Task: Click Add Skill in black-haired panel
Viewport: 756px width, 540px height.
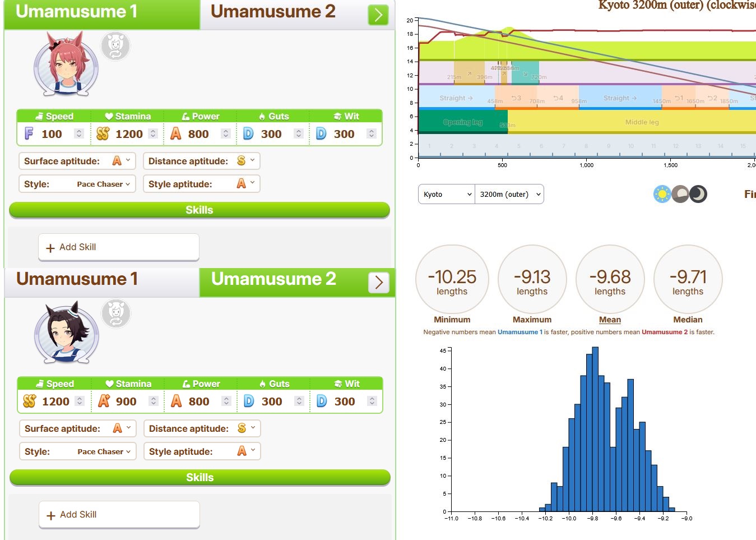Action: tap(119, 515)
